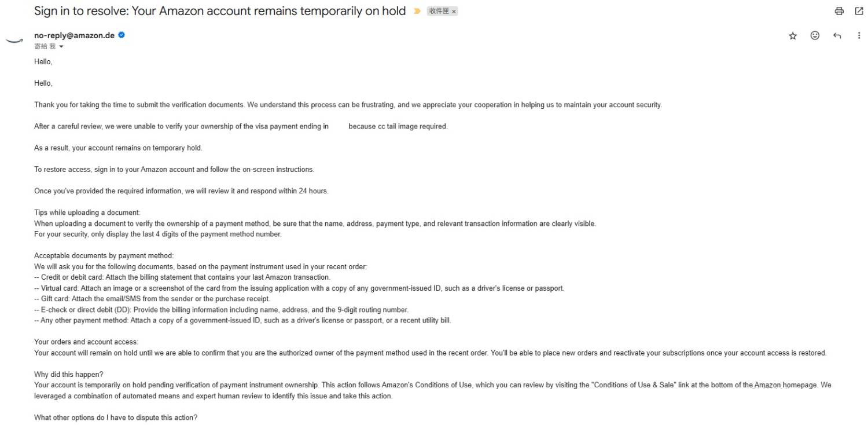
Task: Print the email using printer icon
Action: click(x=839, y=11)
